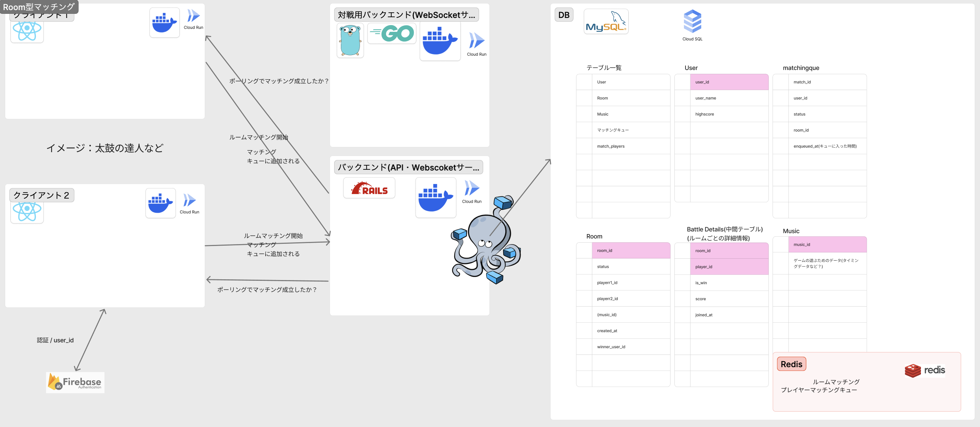
Task: Select the Go gopher mascot image
Action: click(350, 40)
